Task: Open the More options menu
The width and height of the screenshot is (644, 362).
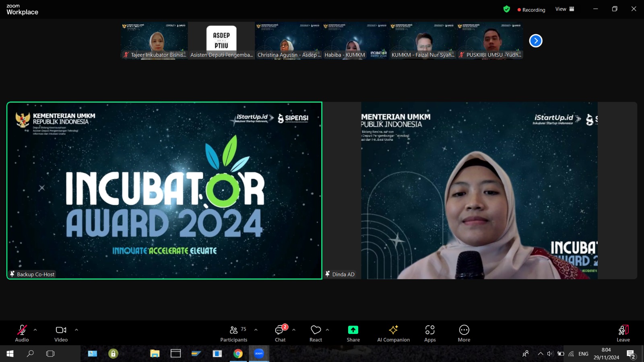Action: 464,333
